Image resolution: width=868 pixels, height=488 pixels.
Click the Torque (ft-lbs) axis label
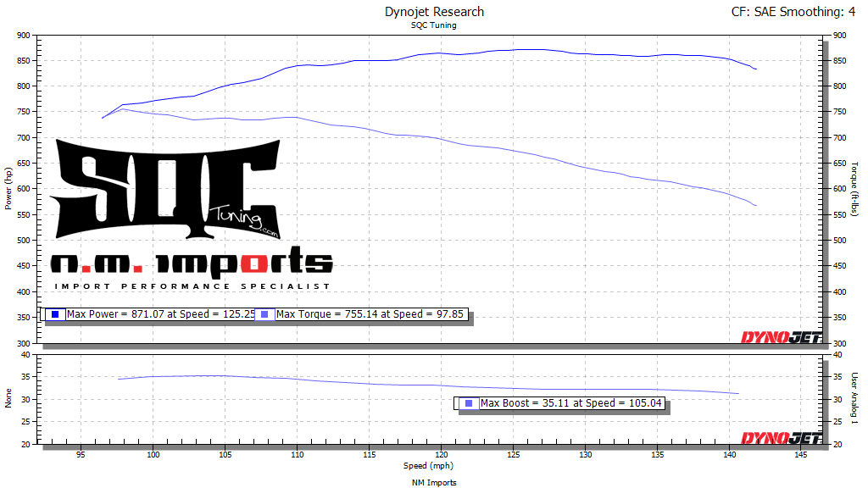854,189
